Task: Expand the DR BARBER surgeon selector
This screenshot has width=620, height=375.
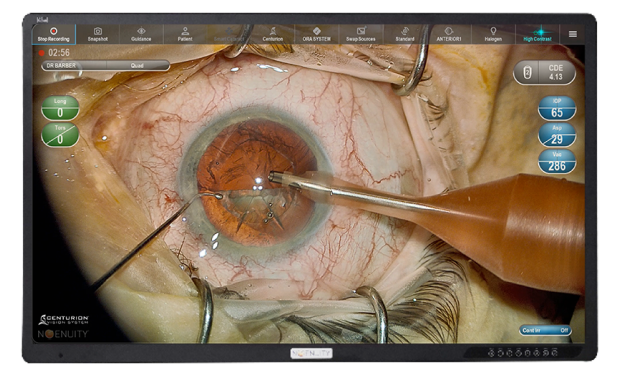Action: click(74, 66)
